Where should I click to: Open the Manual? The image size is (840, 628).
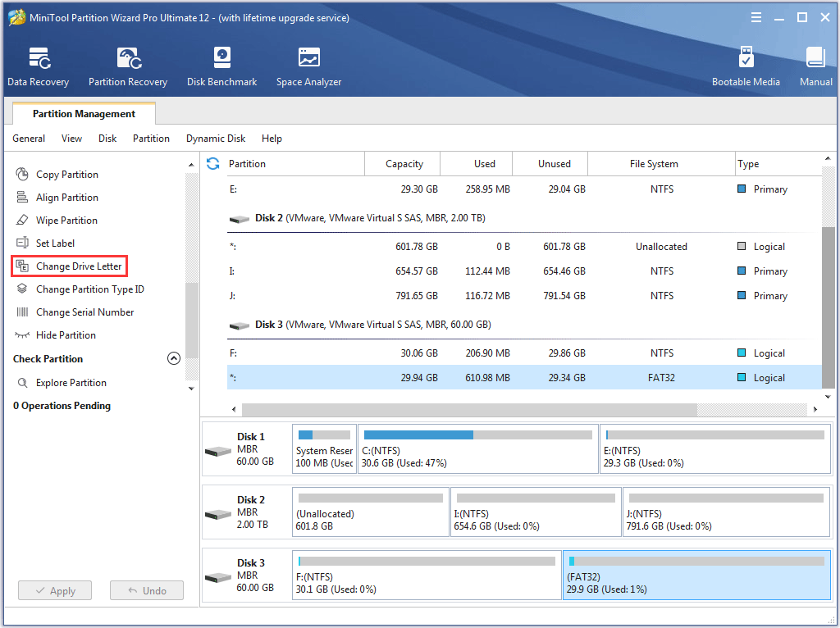pyautogui.click(x=816, y=67)
